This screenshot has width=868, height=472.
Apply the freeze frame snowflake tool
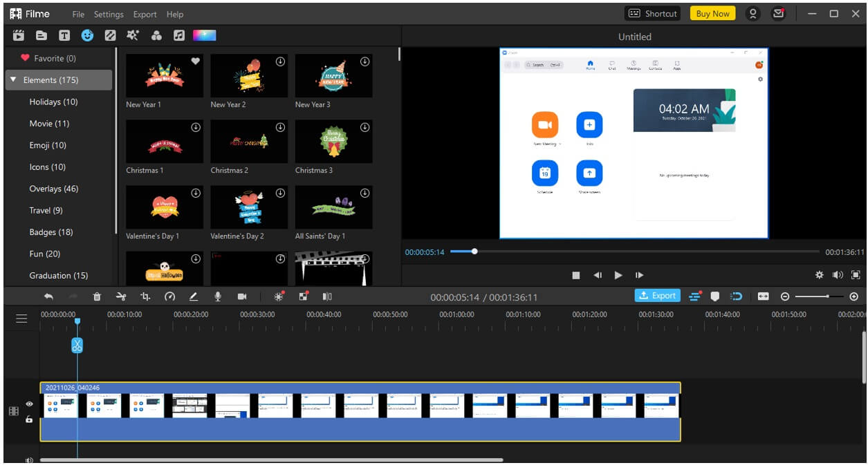(x=279, y=296)
